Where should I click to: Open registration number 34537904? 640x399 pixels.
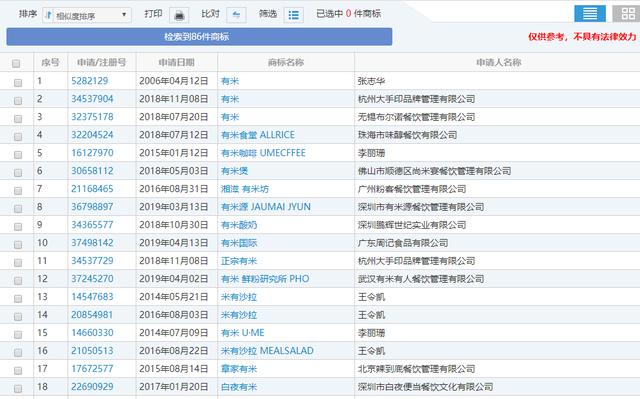pos(92,99)
